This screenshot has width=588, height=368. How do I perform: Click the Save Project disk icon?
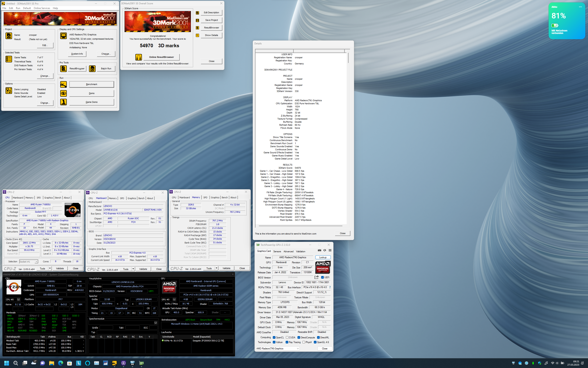tap(198, 20)
